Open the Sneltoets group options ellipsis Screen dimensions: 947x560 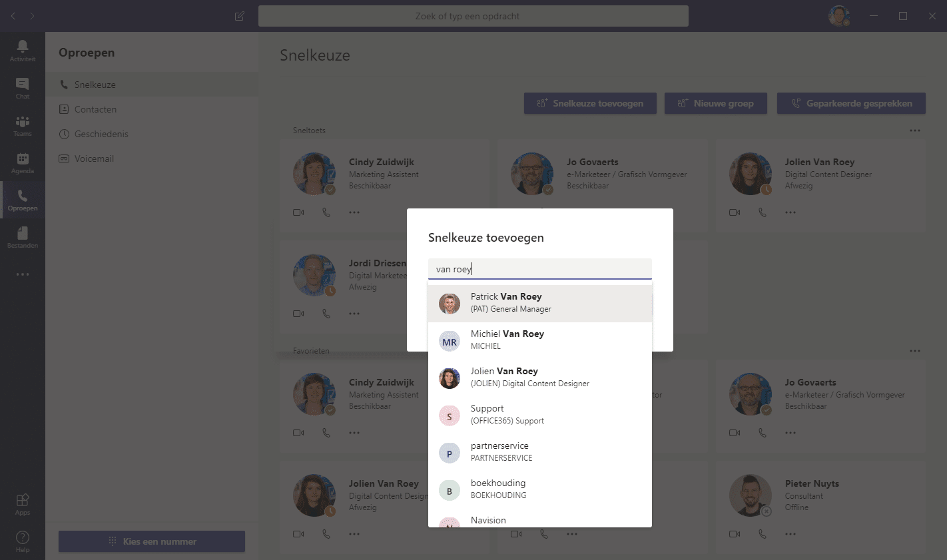point(915,131)
